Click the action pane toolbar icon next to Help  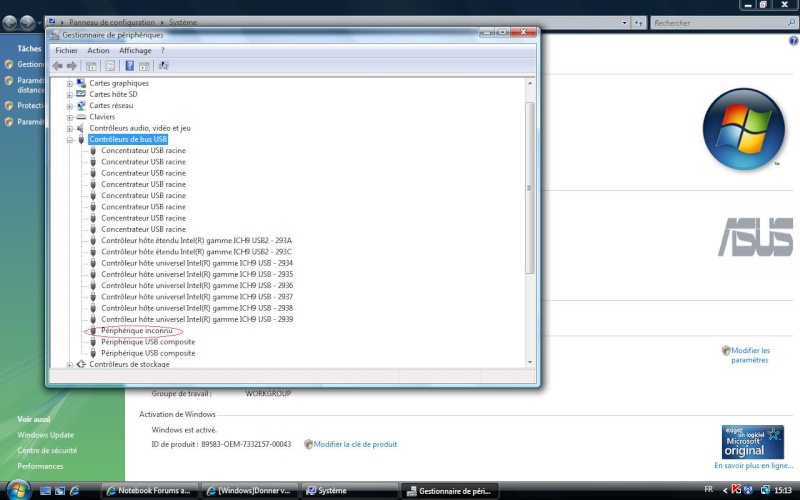coord(144,66)
